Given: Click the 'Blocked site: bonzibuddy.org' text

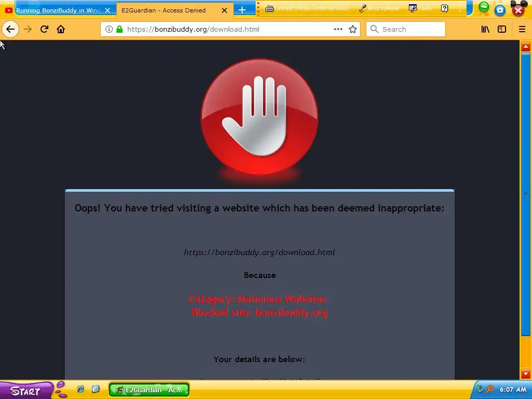Looking at the screenshot, I should tap(260, 312).
